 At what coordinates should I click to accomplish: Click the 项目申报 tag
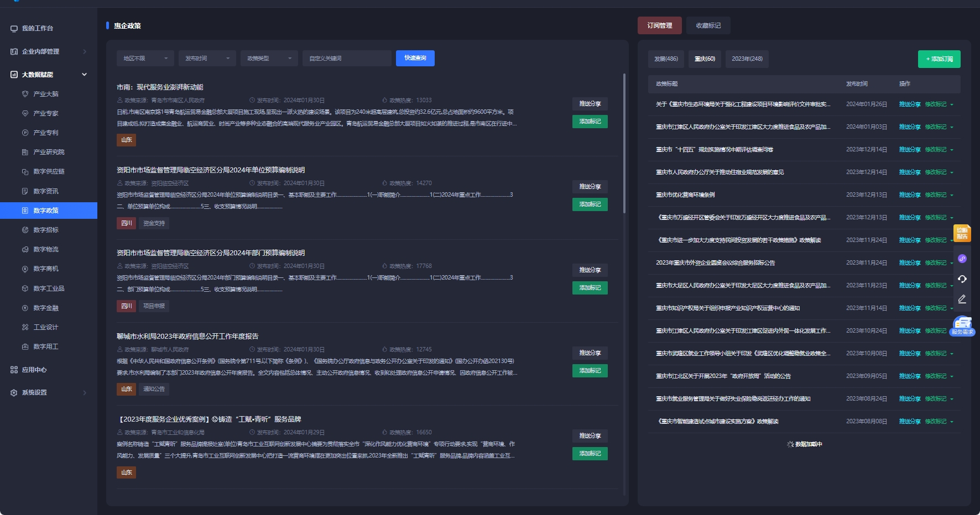point(154,306)
